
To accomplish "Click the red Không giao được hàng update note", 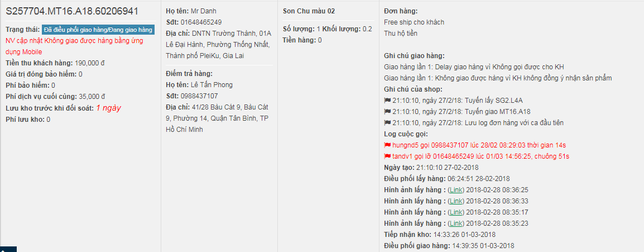I will [x=74, y=46].
